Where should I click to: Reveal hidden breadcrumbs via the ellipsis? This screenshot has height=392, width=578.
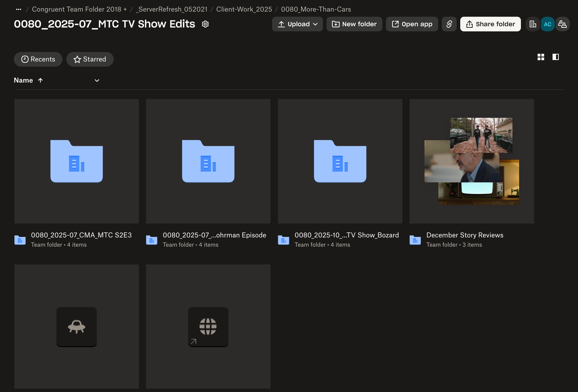coord(18,9)
